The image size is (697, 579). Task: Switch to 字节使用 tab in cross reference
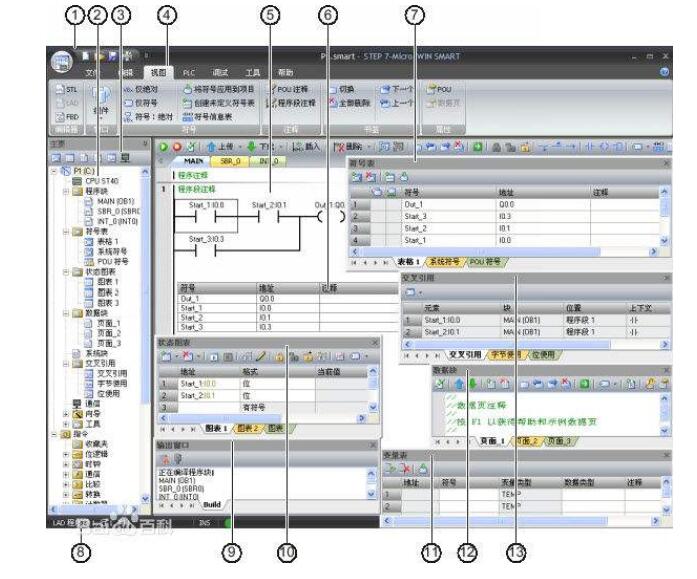[506, 355]
